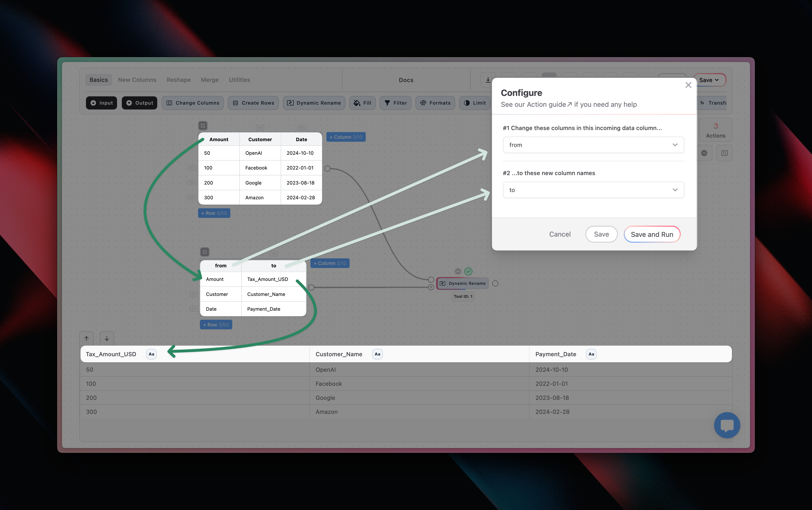The width and height of the screenshot is (812, 510).
Task: Click the down arrow above the results table
Action: coord(107,339)
